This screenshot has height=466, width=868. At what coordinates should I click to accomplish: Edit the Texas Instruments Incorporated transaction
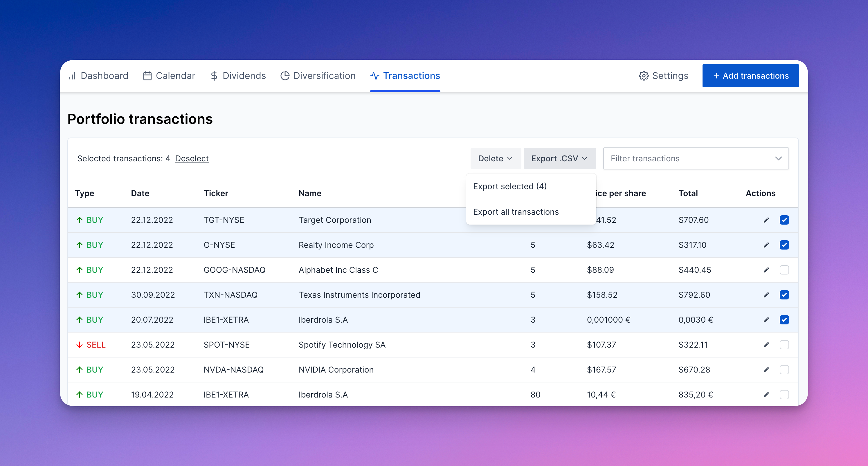(766, 295)
